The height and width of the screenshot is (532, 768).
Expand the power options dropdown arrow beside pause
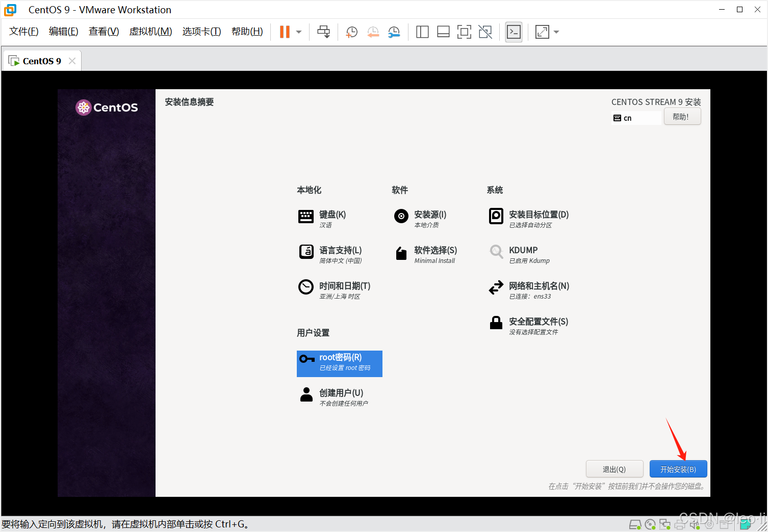click(299, 32)
